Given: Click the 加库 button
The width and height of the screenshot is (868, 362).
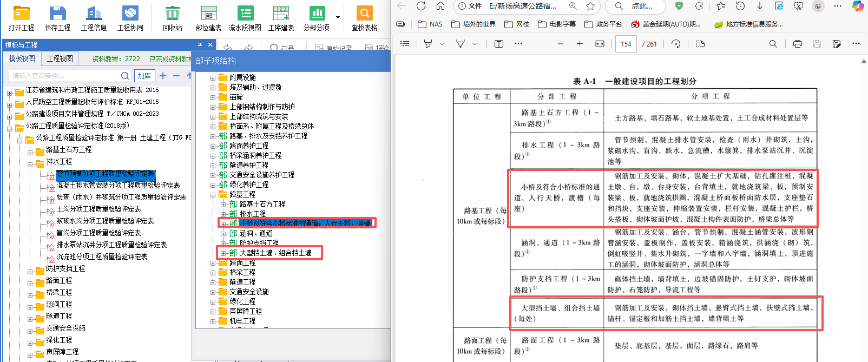Looking at the screenshot, I should click(x=144, y=76).
